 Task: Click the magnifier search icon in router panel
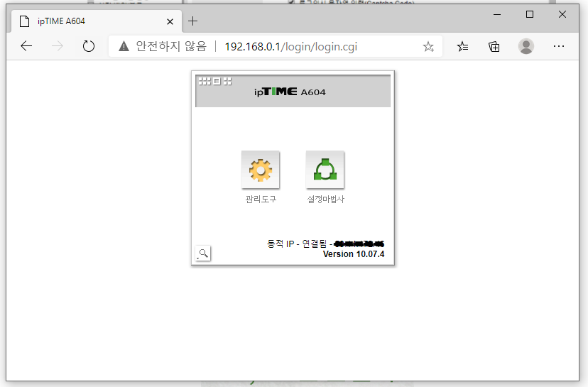203,253
